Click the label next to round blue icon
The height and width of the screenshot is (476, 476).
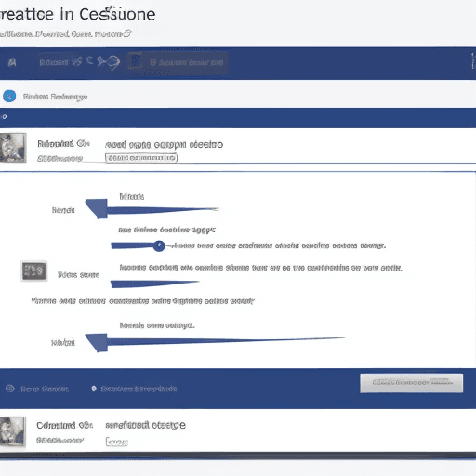[55, 97]
